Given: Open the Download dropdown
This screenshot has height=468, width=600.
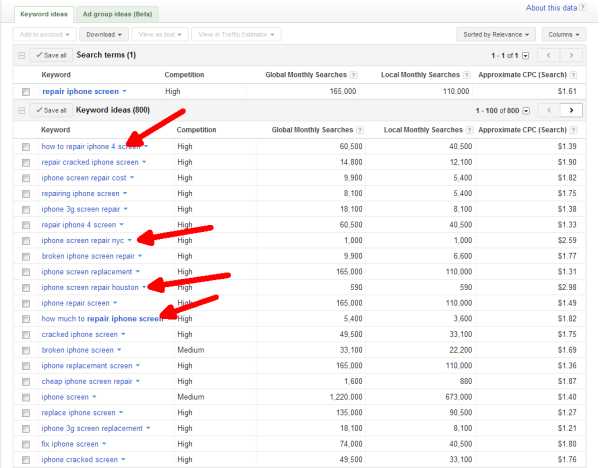Looking at the screenshot, I should point(104,34).
